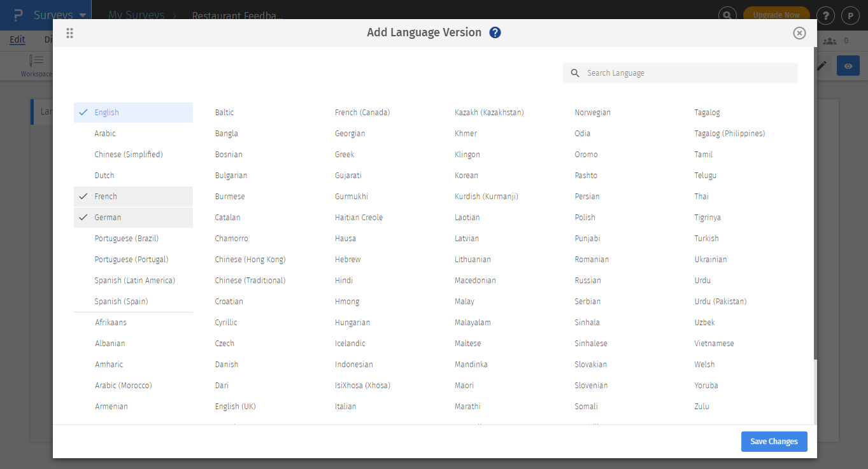Open the Surveys product dropdown
The image size is (868, 469).
pyautogui.click(x=60, y=15)
